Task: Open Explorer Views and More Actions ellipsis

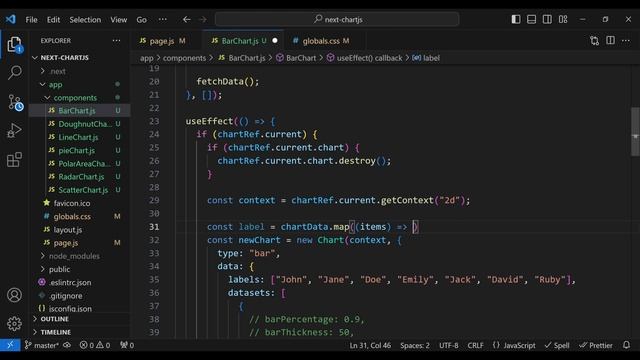Action: [x=116, y=40]
